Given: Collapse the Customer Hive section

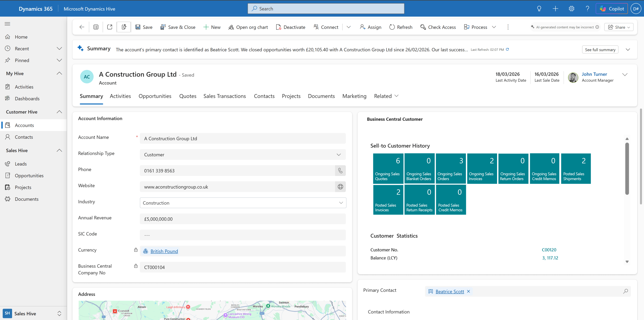Looking at the screenshot, I should [59, 112].
